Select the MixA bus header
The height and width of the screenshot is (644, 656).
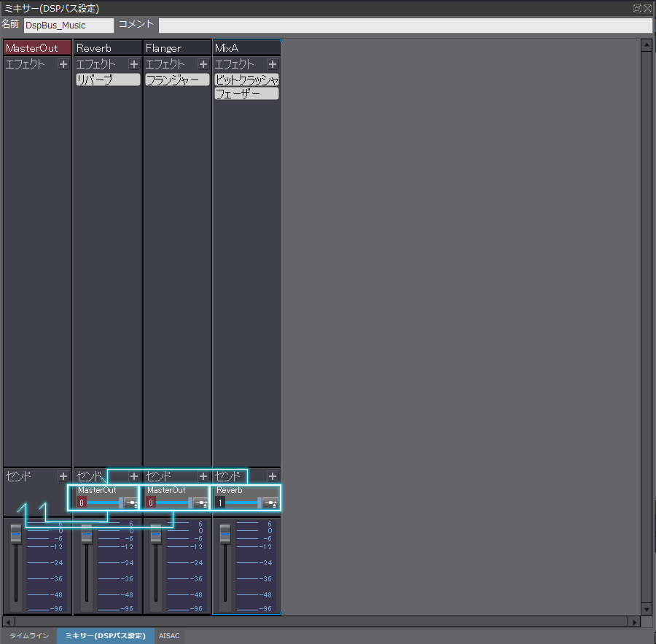(247, 47)
